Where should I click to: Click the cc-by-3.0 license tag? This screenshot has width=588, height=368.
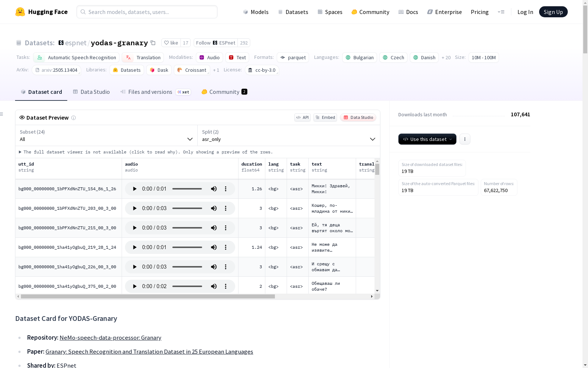262,70
